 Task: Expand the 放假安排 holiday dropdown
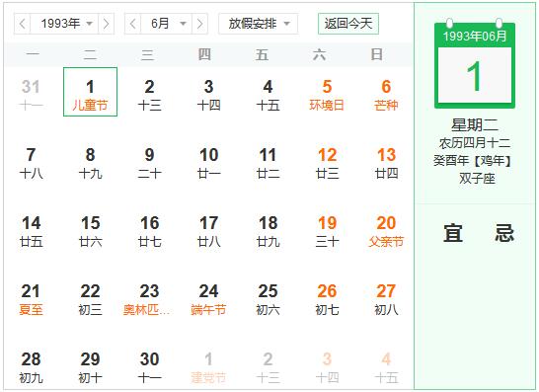(x=259, y=24)
